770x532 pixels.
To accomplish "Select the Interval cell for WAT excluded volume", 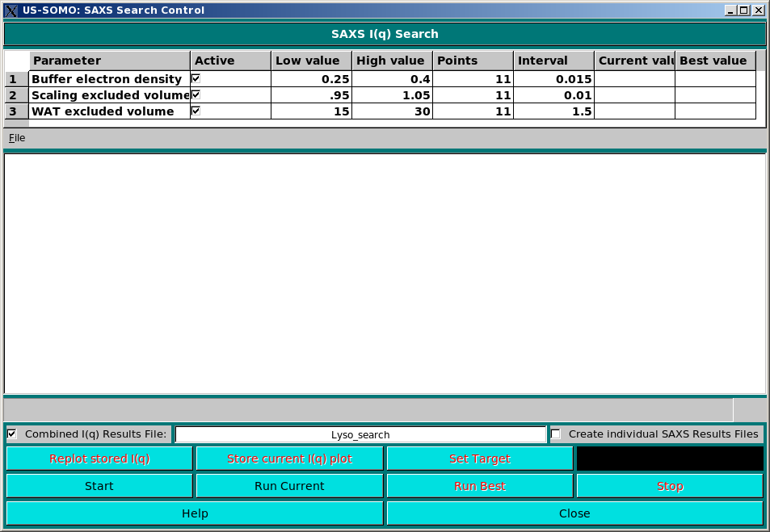I will coord(553,111).
